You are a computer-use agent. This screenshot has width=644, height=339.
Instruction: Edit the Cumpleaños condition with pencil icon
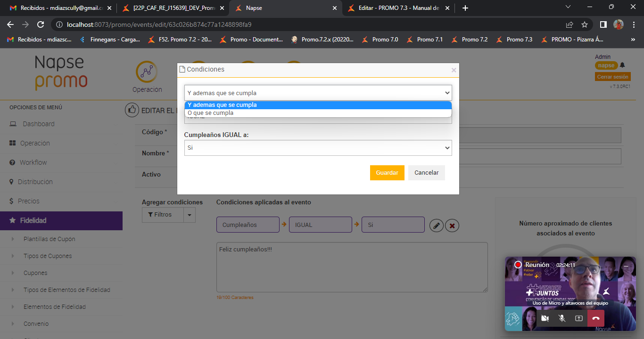pyautogui.click(x=437, y=226)
